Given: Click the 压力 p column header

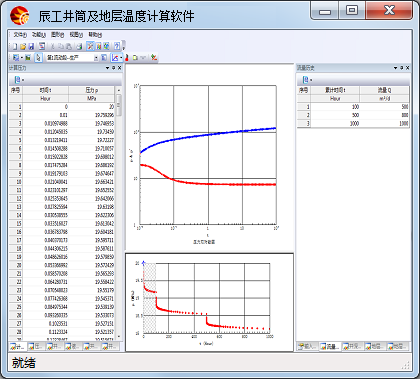Looking at the screenshot, I should (92, 90).
